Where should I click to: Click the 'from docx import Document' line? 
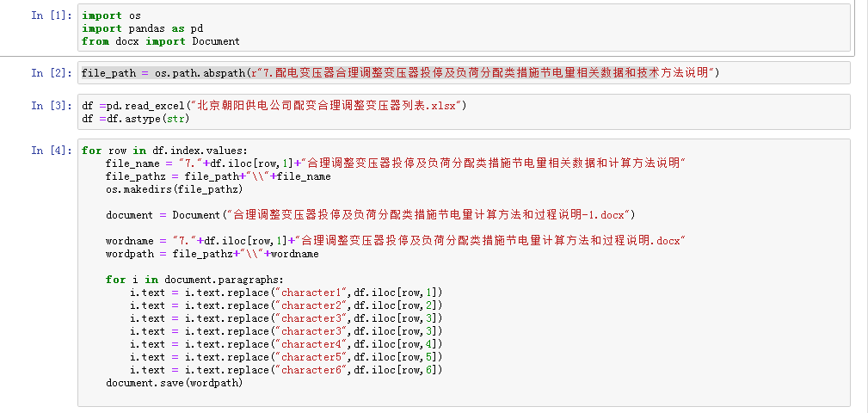(161, 41)
